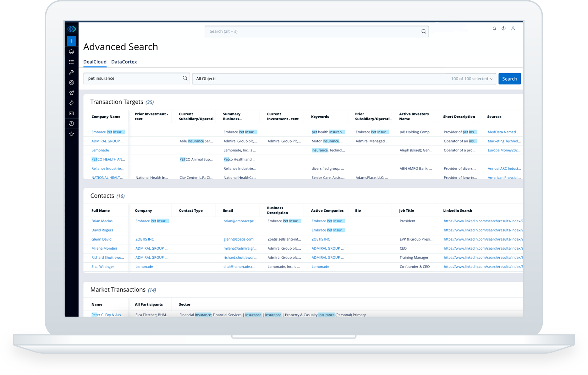
Task: Open the tools wrench icon
Action: click(71, 72)
